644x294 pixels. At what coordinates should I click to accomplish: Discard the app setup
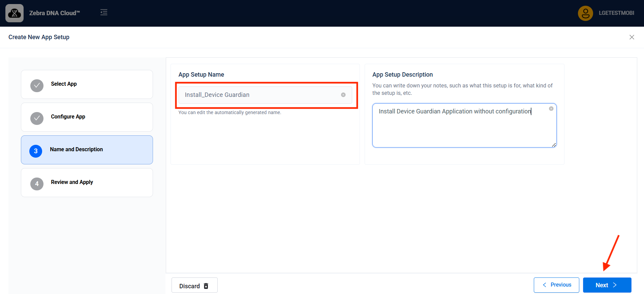tap(194, 286)
